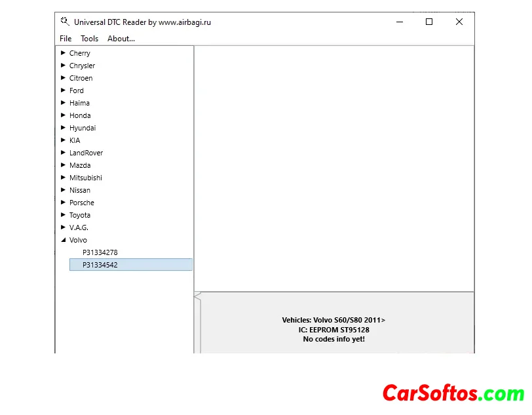This screenshot has height=415, width=532.
Task: Expand the V.A.G. arrow
Action: [63, 227]
